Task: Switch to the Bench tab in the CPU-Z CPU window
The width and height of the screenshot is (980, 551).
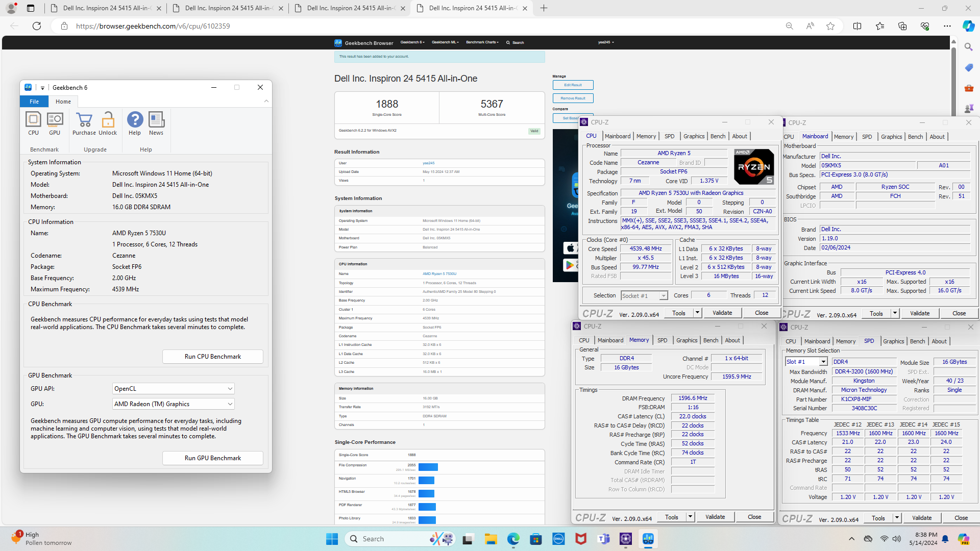Action: tap(718, 136)
